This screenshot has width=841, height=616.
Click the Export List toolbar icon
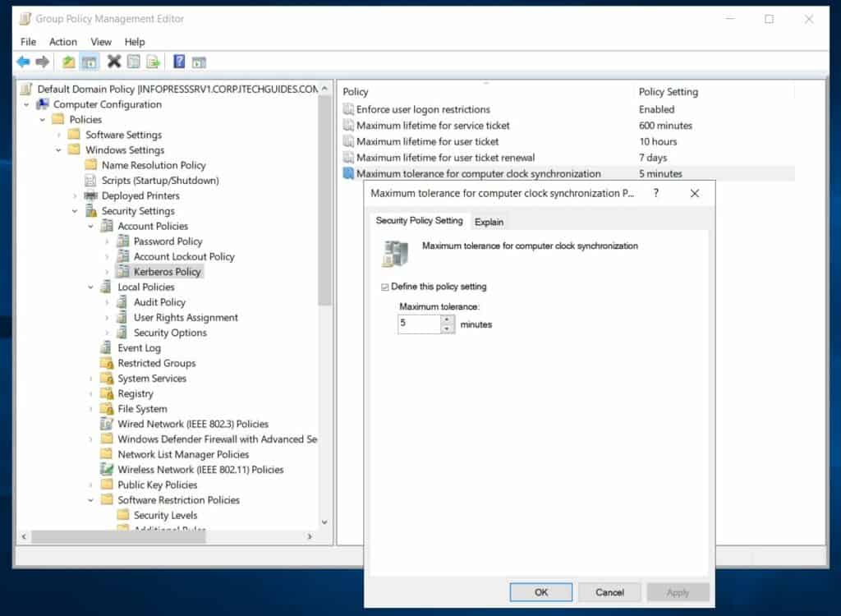[154, 61]
